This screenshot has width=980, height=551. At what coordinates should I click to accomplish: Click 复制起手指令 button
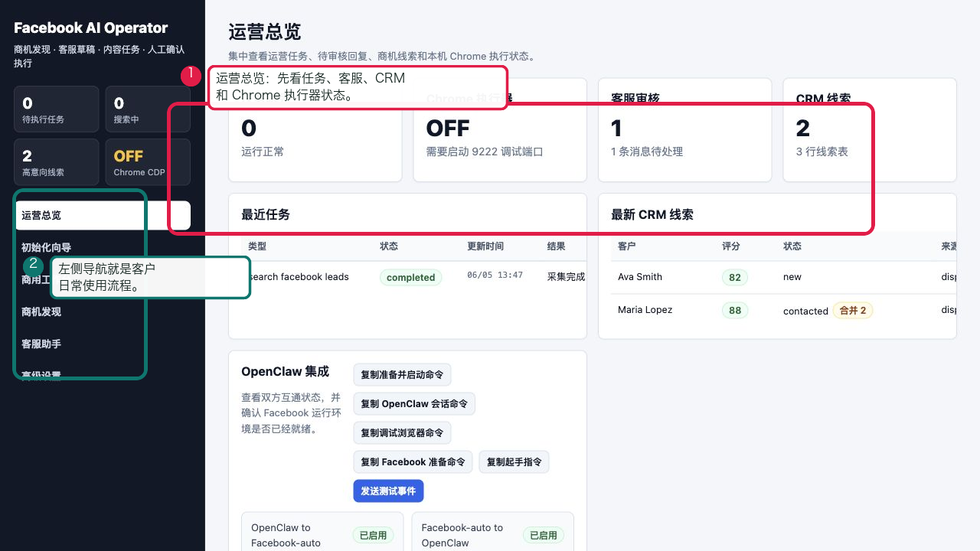tap(514, 462)
